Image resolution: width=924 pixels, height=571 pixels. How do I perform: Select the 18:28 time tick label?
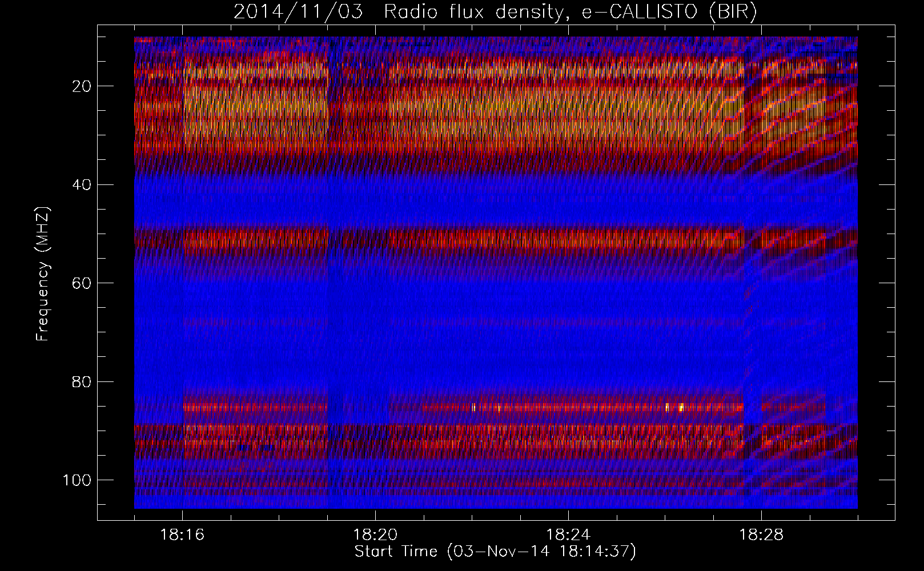[x=761, y=535]
